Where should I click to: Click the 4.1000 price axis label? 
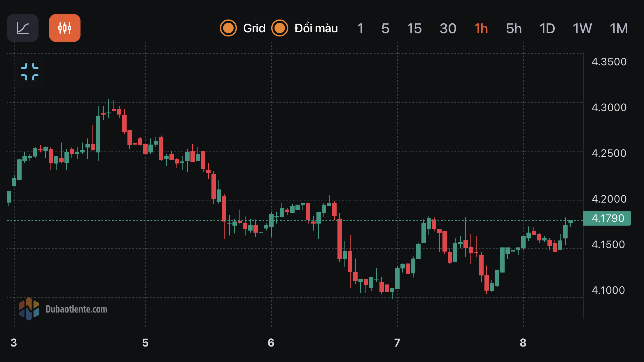pos(608,290)
